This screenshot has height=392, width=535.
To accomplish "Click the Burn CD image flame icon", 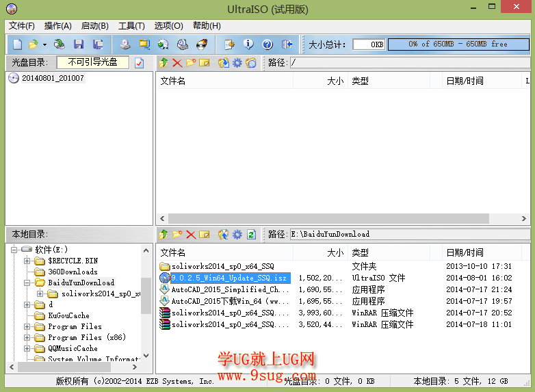I will tap(202, 44).
